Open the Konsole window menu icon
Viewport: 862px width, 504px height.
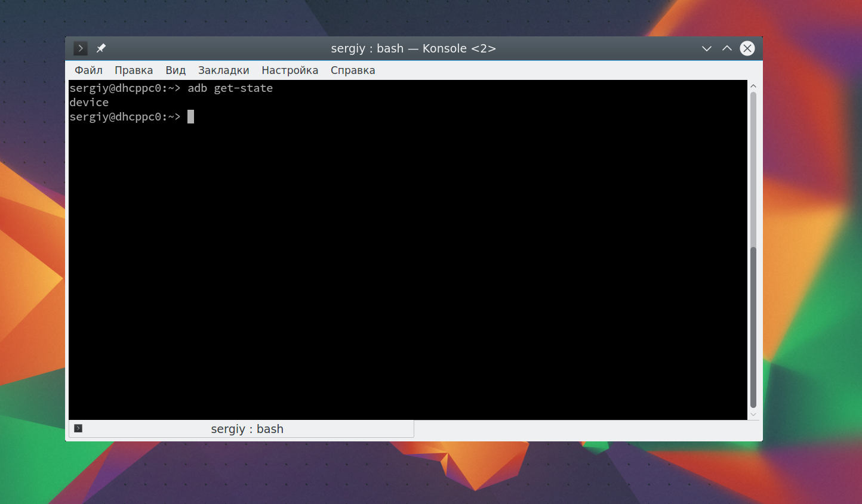tap(81, 48)
